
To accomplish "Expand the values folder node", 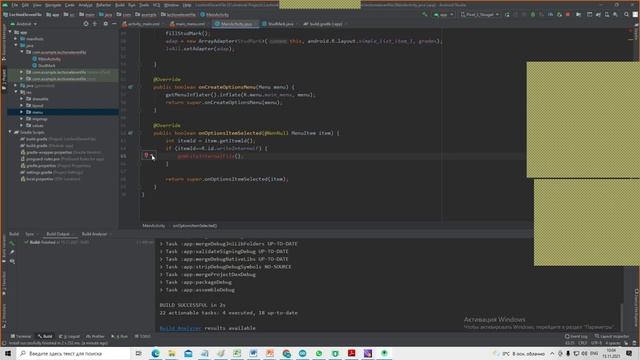I will (x=22, y=125).
